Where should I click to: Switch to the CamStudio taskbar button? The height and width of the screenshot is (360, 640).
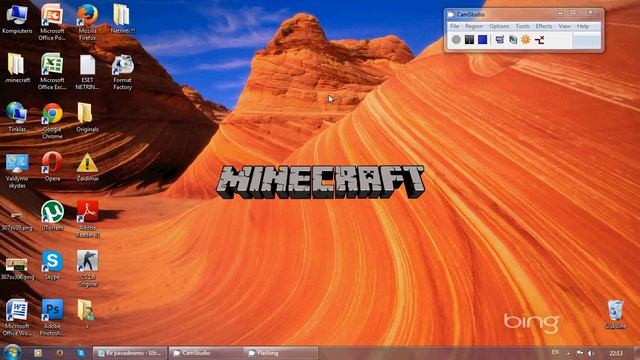(x=206, y=353)
